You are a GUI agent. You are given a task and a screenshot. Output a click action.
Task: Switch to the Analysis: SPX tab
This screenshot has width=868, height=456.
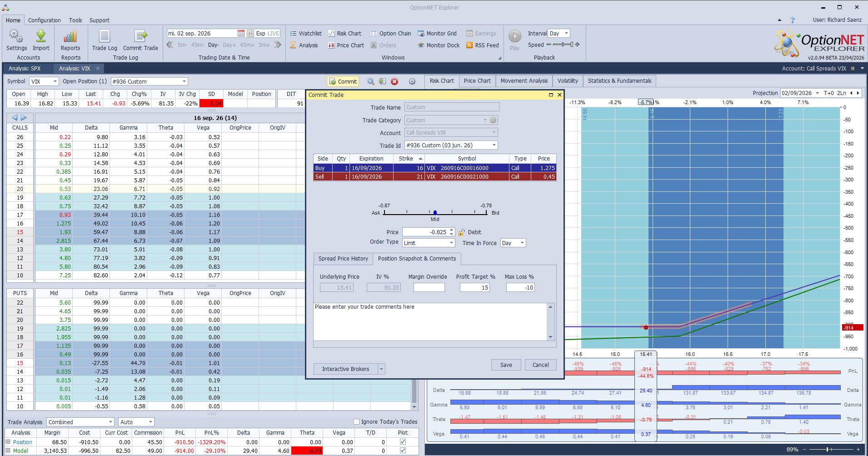(x=25, y=69)
